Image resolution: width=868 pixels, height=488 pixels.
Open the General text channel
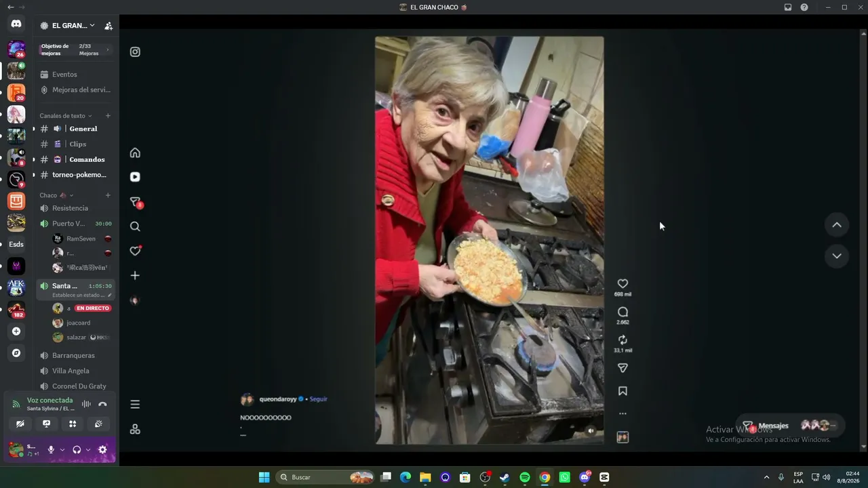(x=75, y=129)
